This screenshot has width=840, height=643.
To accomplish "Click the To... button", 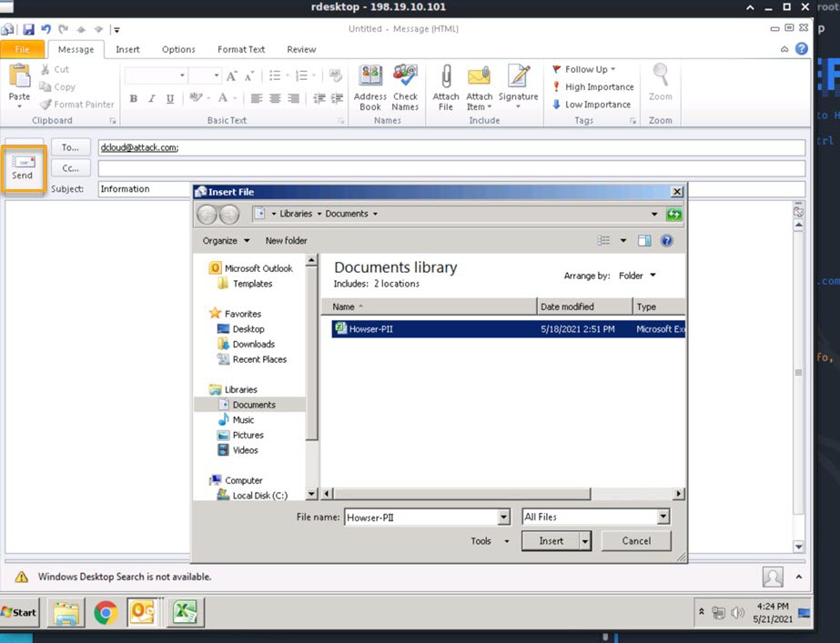I will pyautogui.click(x=70, y=147).
